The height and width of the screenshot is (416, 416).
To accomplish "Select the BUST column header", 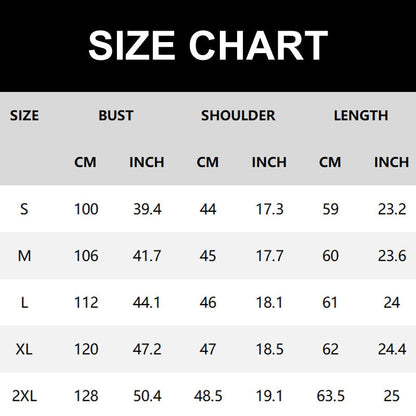I will 116,116.
